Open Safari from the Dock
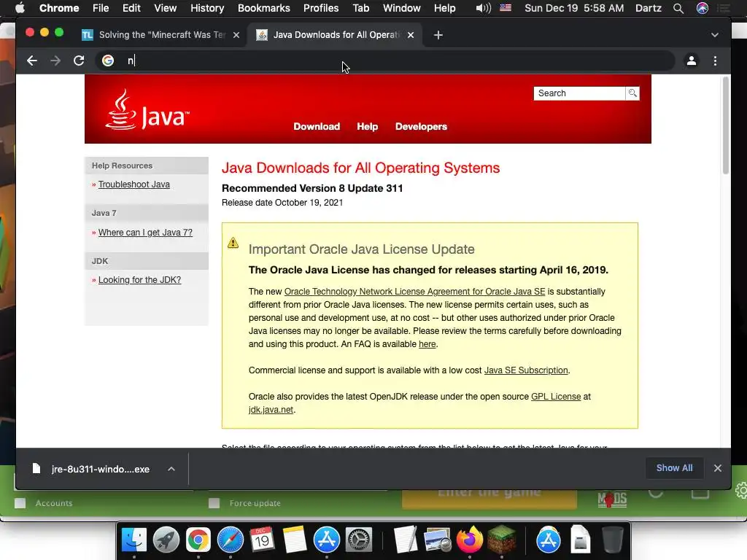This screenshot has height=560, width=747. click(230, 540)
